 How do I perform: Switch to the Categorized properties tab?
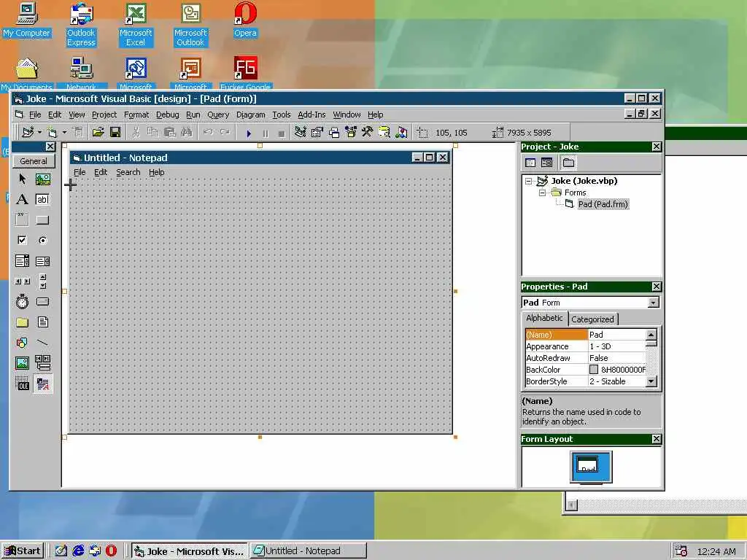pos(592,319)
